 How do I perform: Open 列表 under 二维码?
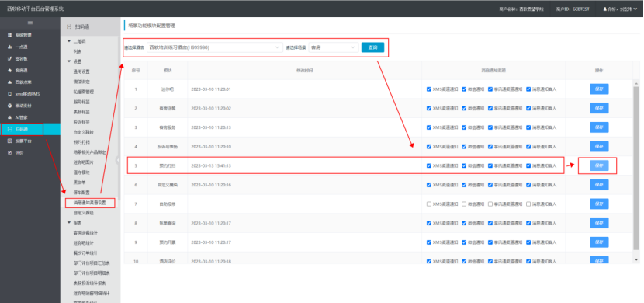click(78, 51)
